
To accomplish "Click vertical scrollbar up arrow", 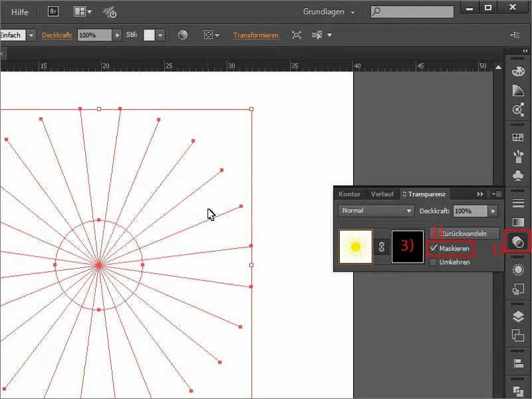I will pos(498,67).
